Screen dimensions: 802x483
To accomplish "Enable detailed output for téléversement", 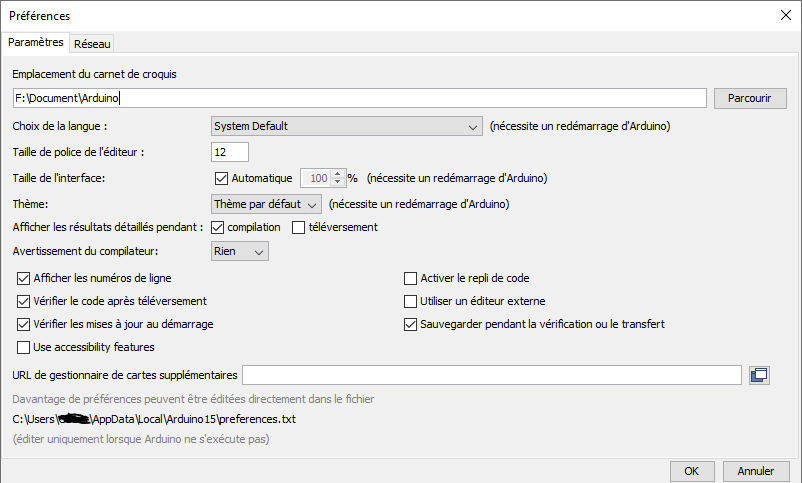I will tap(298, 227).
